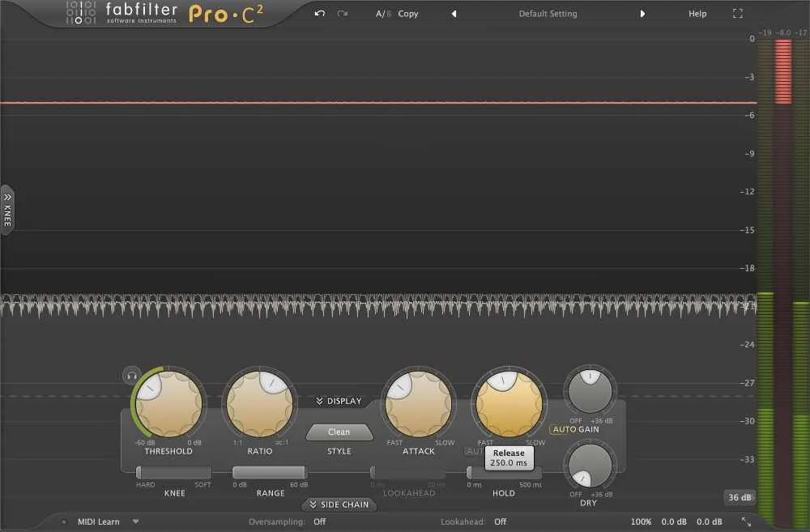Click the RANGE slider

pos(271,472)
